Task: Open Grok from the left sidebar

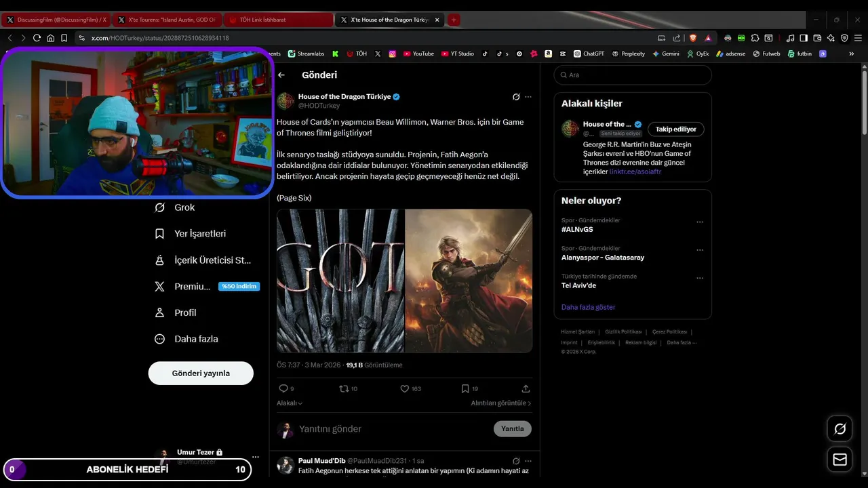Action: [175, 207]
